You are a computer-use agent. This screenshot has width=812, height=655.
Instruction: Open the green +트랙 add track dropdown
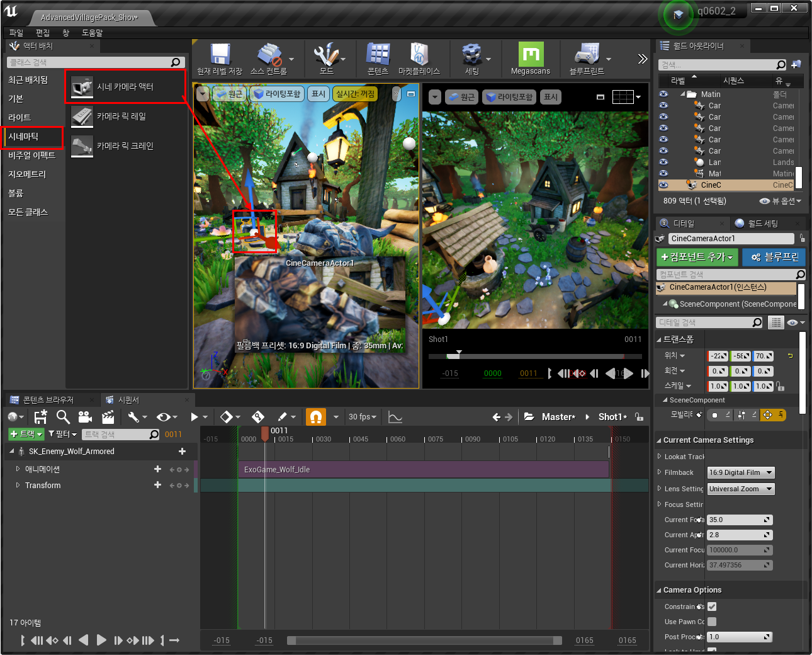pos(26,434)
